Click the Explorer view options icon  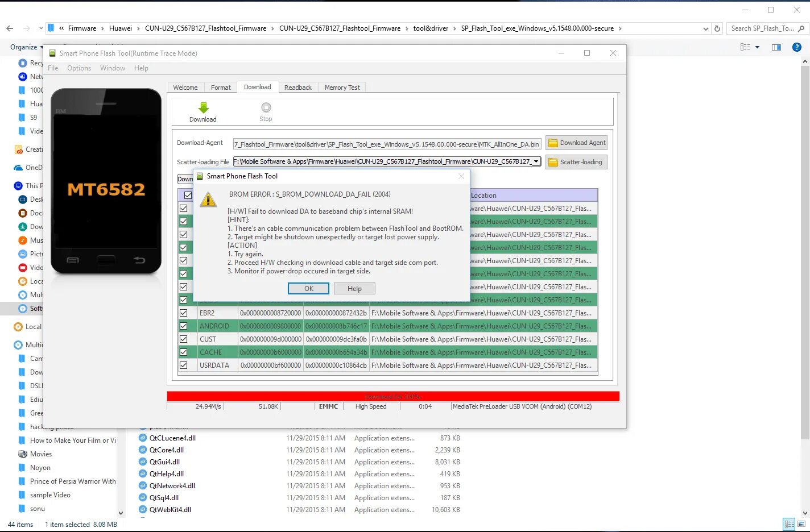[x=745, y=47]
